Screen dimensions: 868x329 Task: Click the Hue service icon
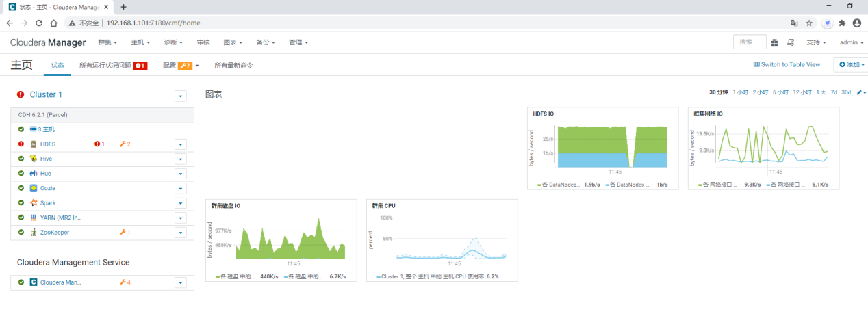point(34,174)
